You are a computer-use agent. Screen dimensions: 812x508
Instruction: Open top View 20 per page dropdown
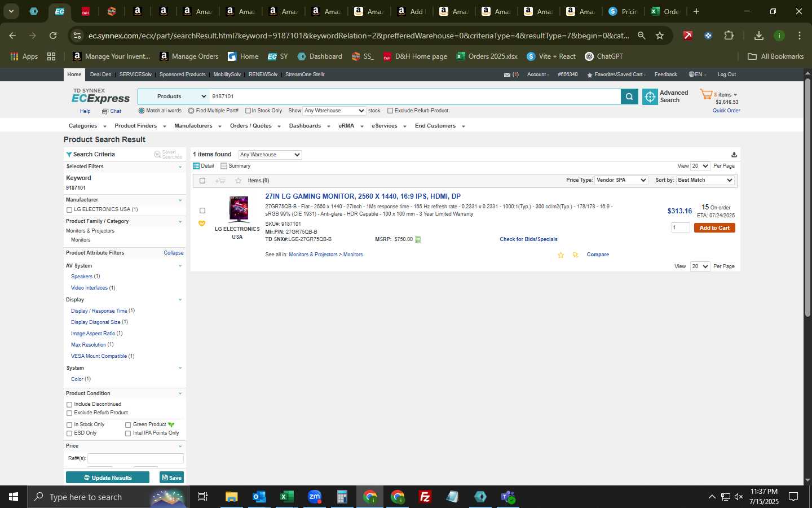click(x=700, y=166)
